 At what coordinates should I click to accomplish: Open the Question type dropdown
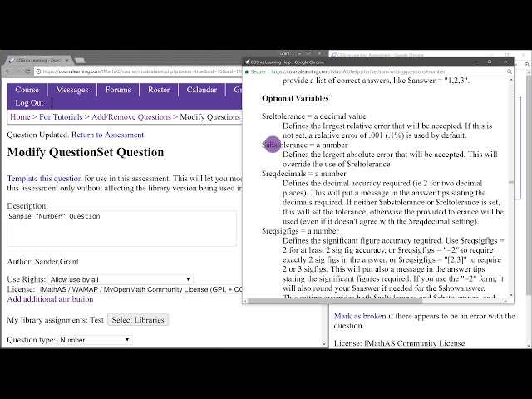(x=95, y=340)
